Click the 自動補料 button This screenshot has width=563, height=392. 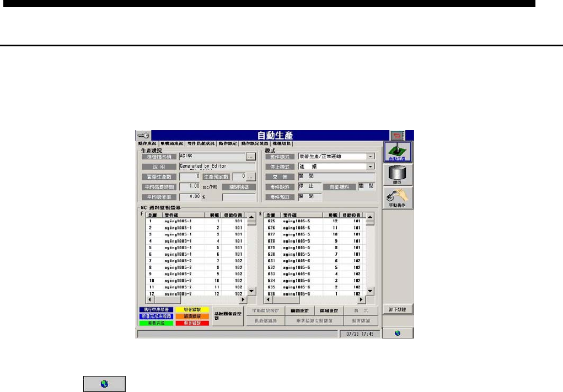point(339,187)
